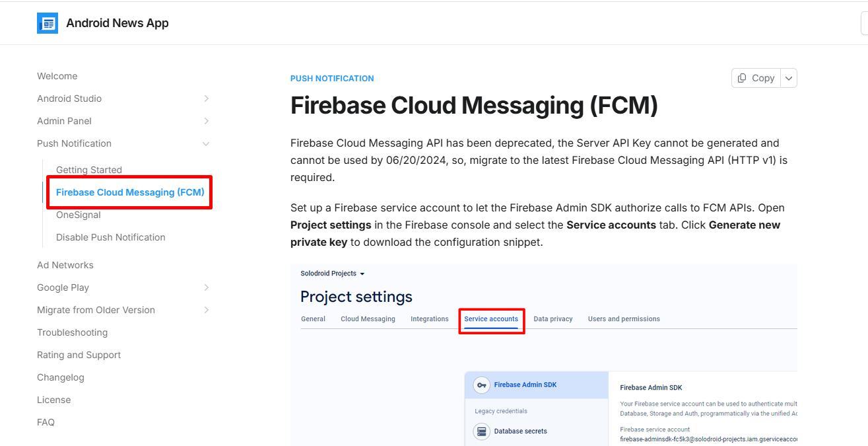The width and height of the screenshot is (868, 446).
Task: Click the Database secrets icon
Action: [482, 431]
